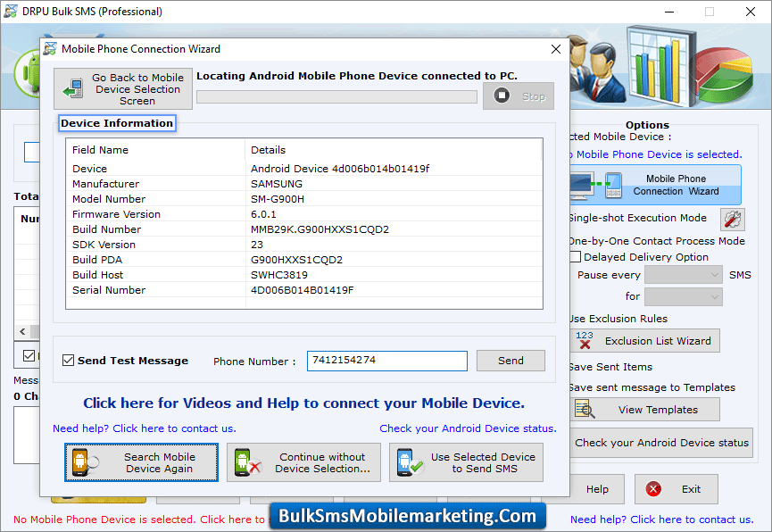The height and width of the screenshot is (532, 772).
Task: Click the locating device progress bar
Action: pos(336,96)
